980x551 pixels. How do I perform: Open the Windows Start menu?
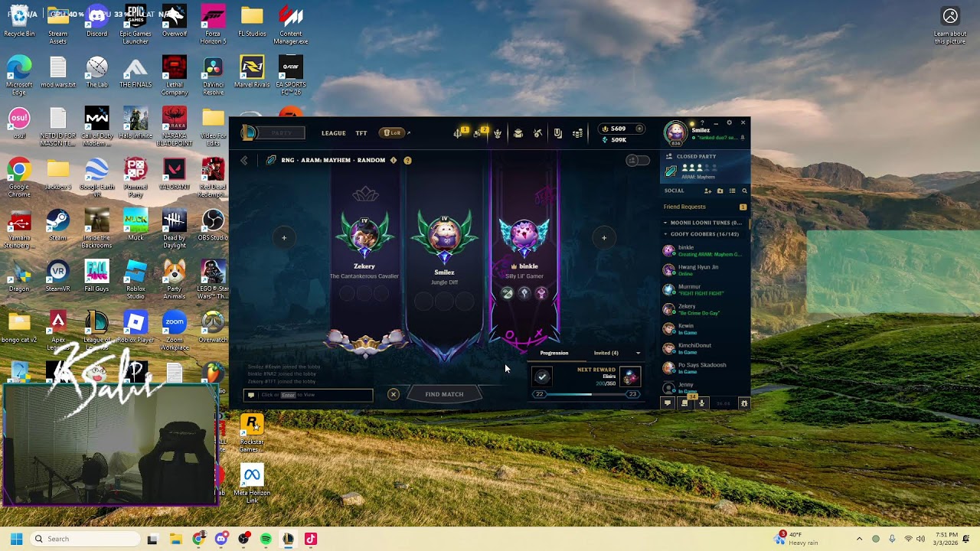[x=17, y=539]
